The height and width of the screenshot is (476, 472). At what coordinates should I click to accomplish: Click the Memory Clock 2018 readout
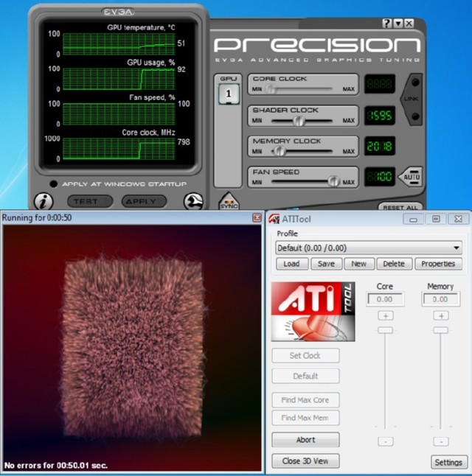380,147
